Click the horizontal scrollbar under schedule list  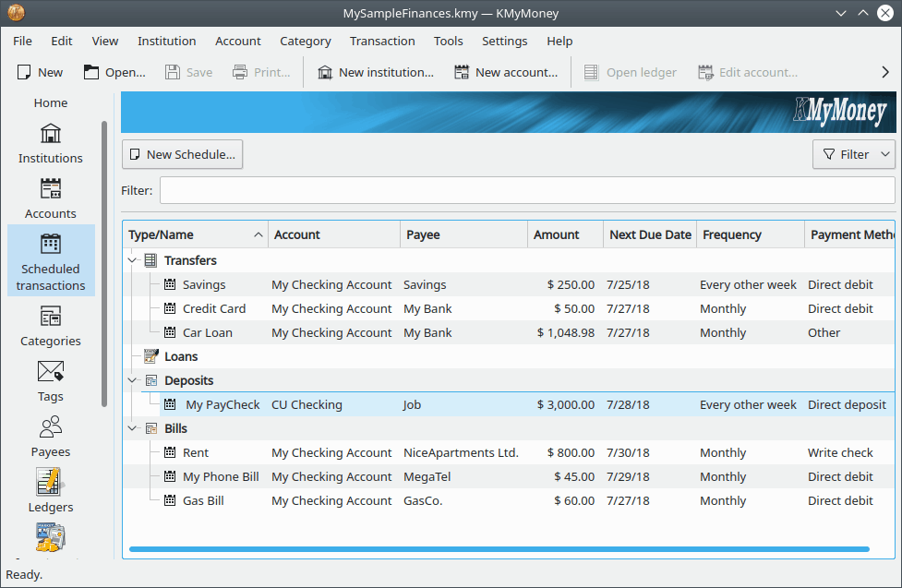coord(499,549)
